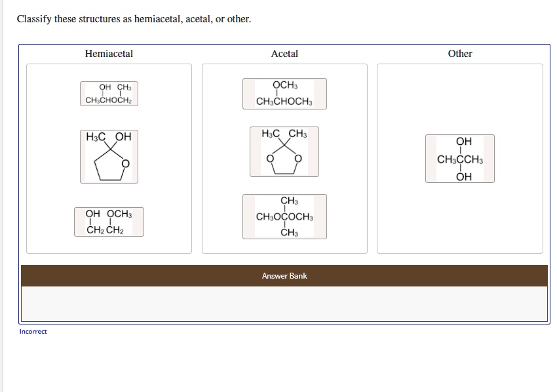
Task: Click the Acetal column heading
Action: (x=283, y=54)
